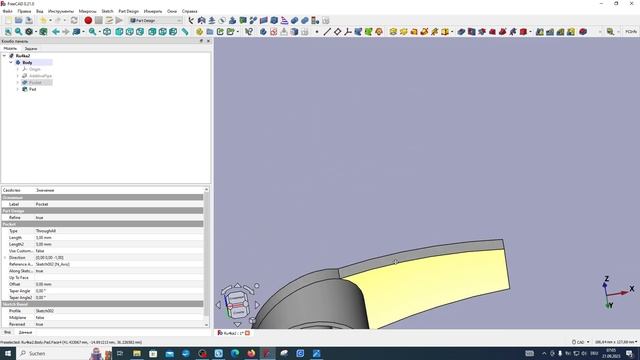This screenshot has height=360, width=640.
Task: Click the Type ThroughAll property value
Action: [x=118, y=231]
